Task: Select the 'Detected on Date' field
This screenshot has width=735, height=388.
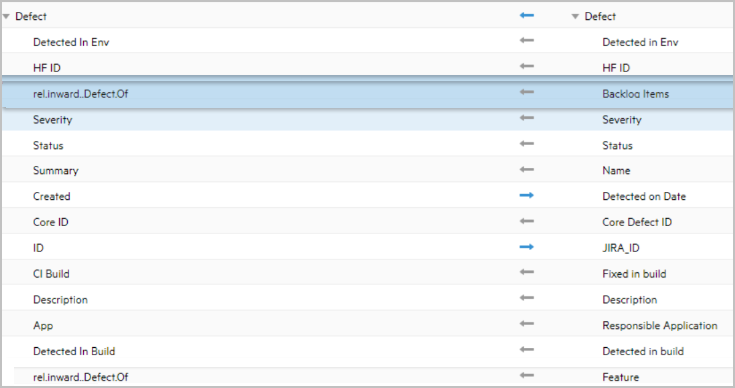Action: [644, 196]
